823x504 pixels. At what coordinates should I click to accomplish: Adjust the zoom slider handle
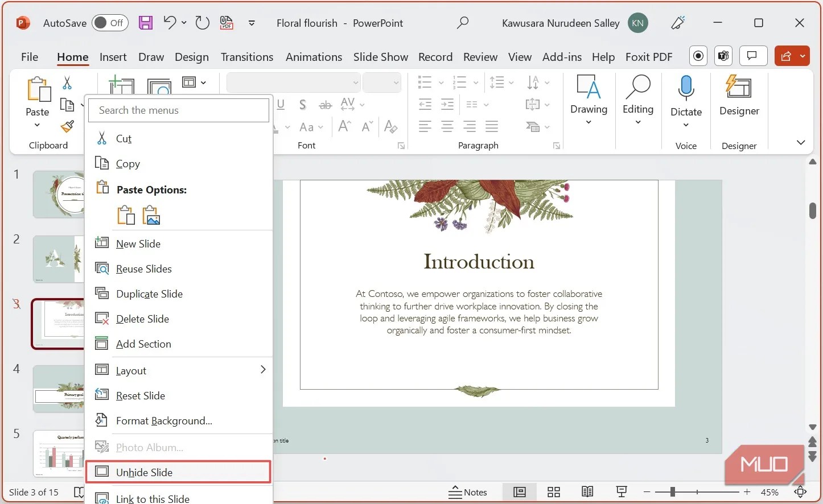click(x=673, y=492)
